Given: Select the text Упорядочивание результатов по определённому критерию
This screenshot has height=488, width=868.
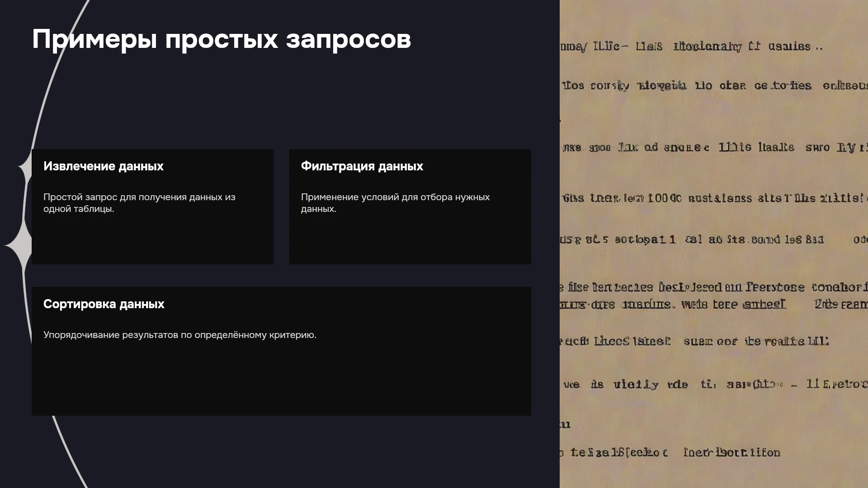Looking at the screenshot, I should pos(180,335).
